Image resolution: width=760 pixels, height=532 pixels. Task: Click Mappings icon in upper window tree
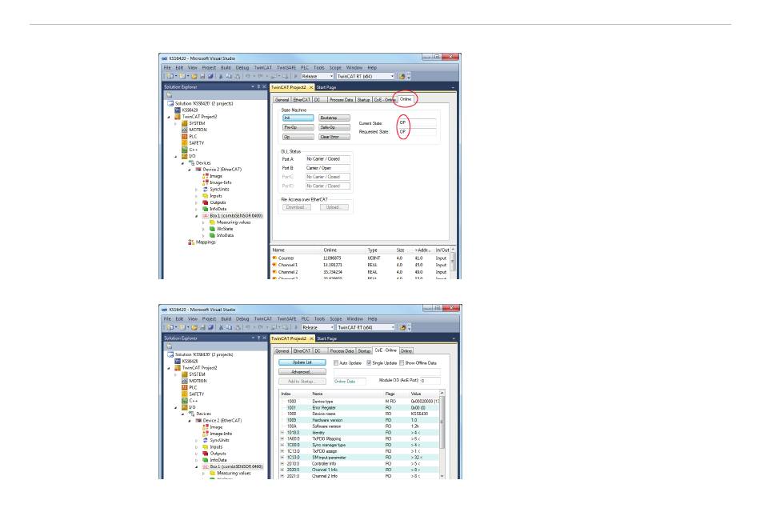click(191, 242)
